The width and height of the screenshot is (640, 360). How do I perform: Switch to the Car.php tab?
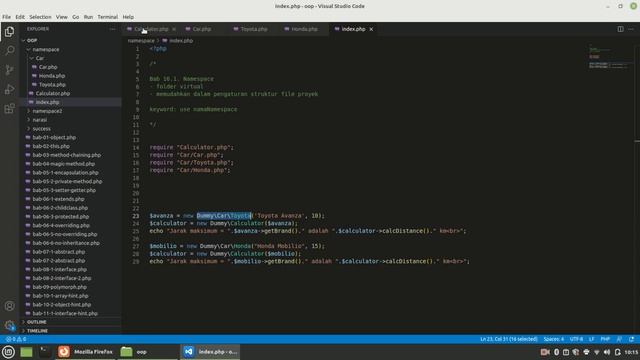202,29
